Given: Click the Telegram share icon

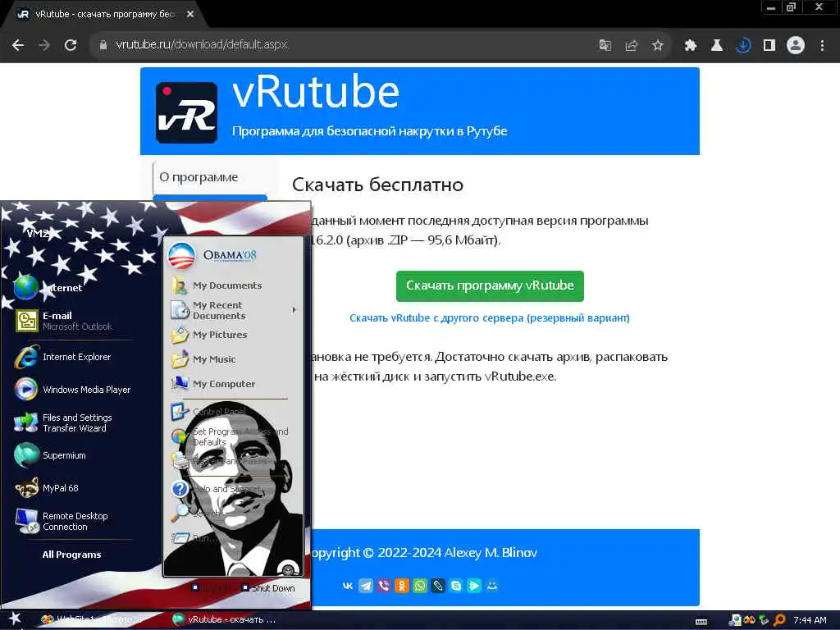Looking at the screenshot, I should point(366,586).
